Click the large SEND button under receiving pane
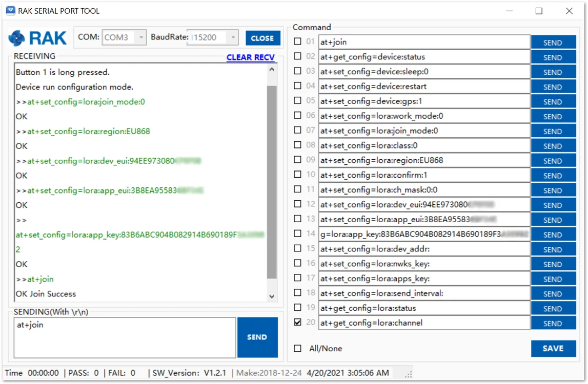Image resolution: width=588 pixels, height=384 pixels. 257,337
